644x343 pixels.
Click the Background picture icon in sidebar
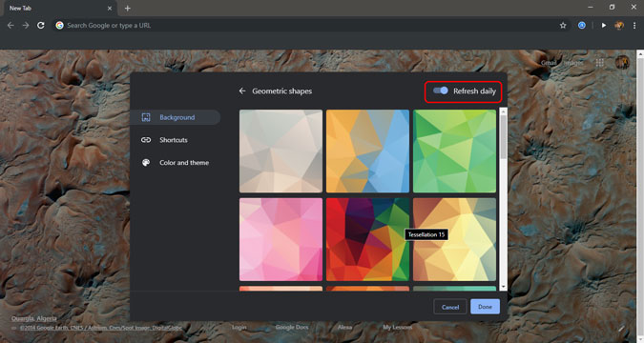point(146,117)
